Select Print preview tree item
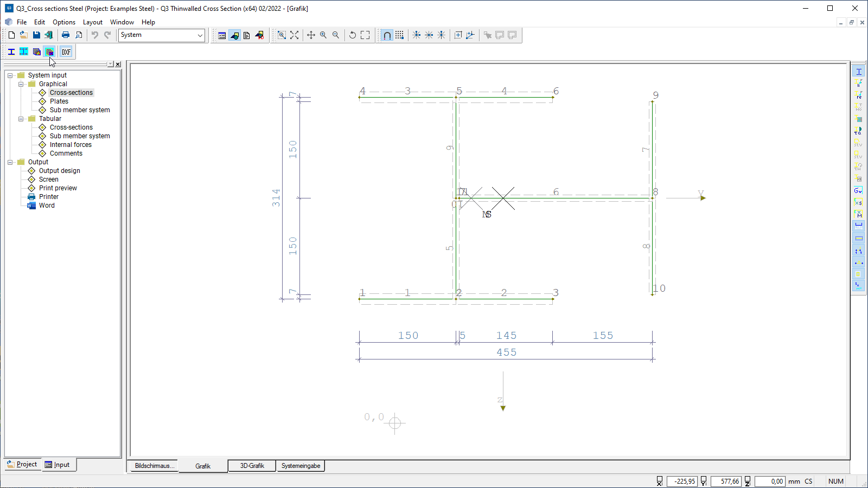This screenshot has height=488, width=868. (58, 188)
